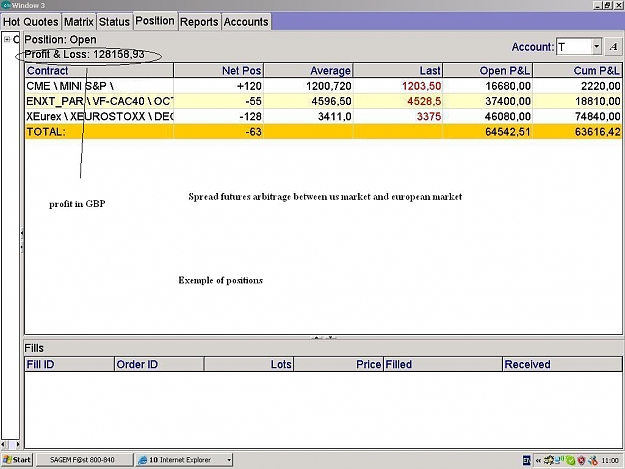Click the +120 net position cell
The width and height of the screenshot is (625, 469).
click(x=218, y=86)
